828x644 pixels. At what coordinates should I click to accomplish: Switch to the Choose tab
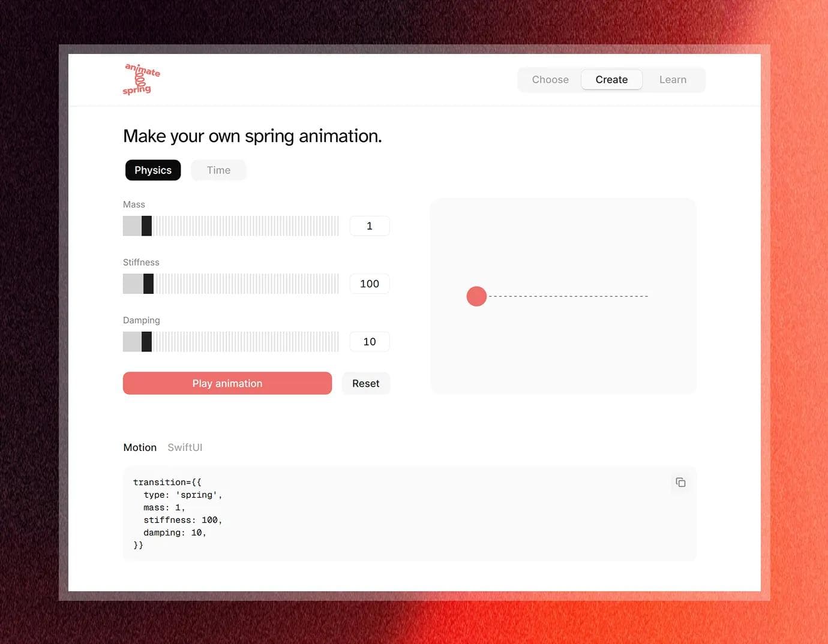tap(550, 80)
